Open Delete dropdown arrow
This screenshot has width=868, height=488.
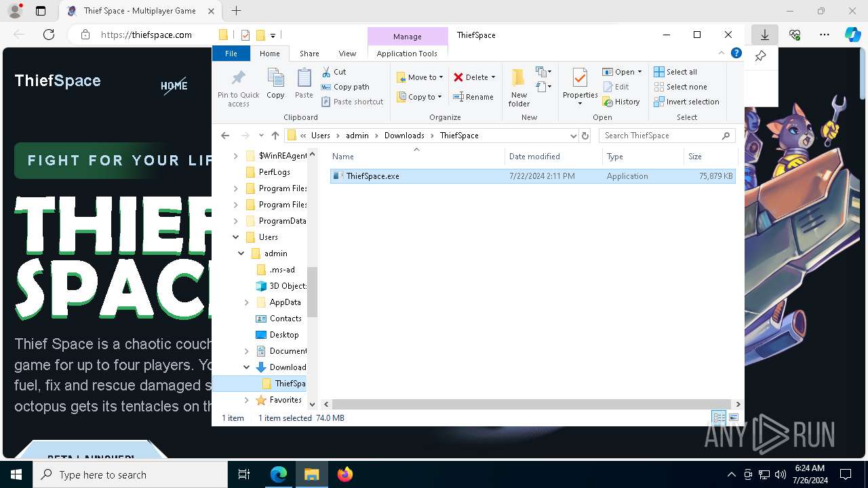(493, 77)
